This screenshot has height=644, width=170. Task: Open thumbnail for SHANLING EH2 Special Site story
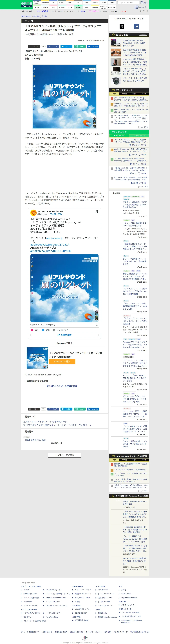116,43
